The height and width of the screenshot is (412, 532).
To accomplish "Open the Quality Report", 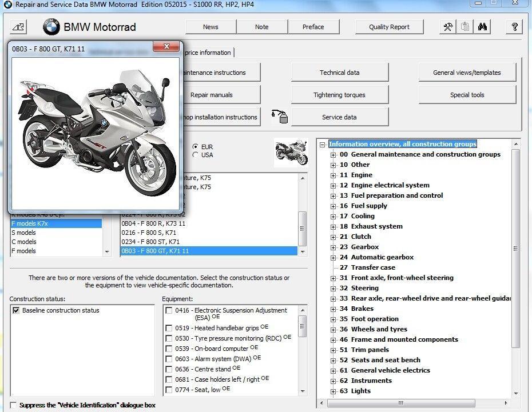I will (x=389, y=27).
